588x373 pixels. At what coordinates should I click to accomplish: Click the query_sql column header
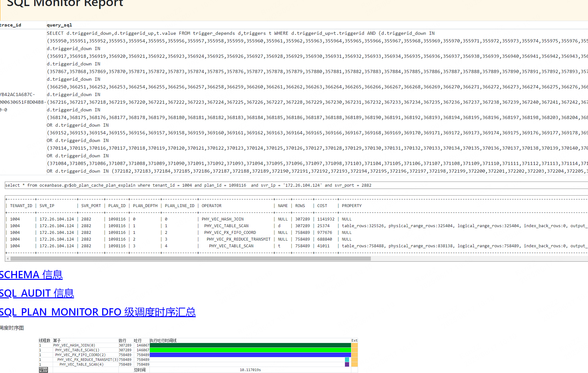pos(59,25)
